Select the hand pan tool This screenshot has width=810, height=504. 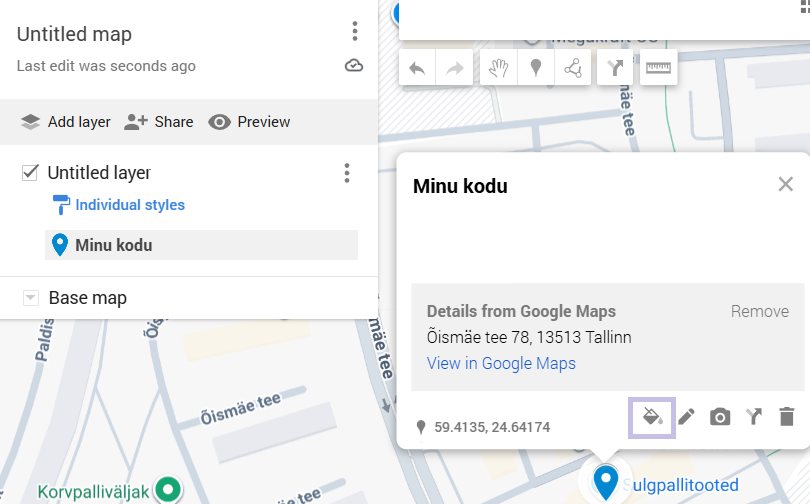pos(495,69)
